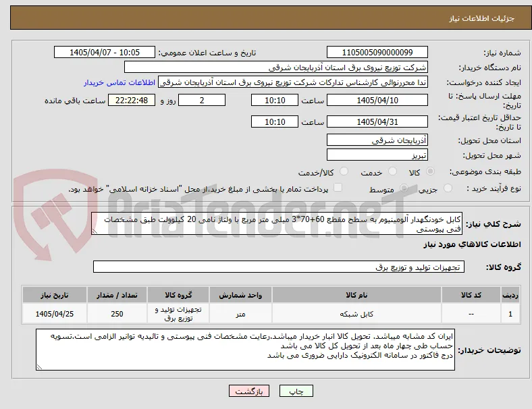The height and width of the screenshot is (409, 532).
Task: Select the متوسط purchase type radio
Action: pos(404,188)
